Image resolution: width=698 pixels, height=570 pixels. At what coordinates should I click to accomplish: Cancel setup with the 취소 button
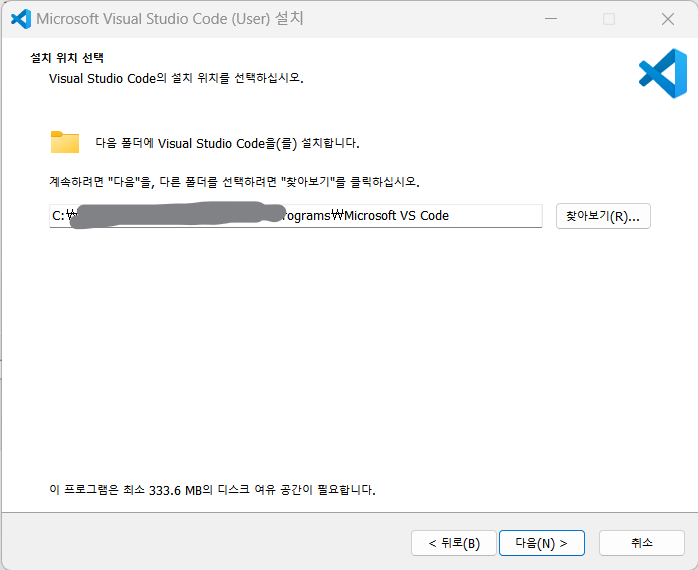pos(641,543)
